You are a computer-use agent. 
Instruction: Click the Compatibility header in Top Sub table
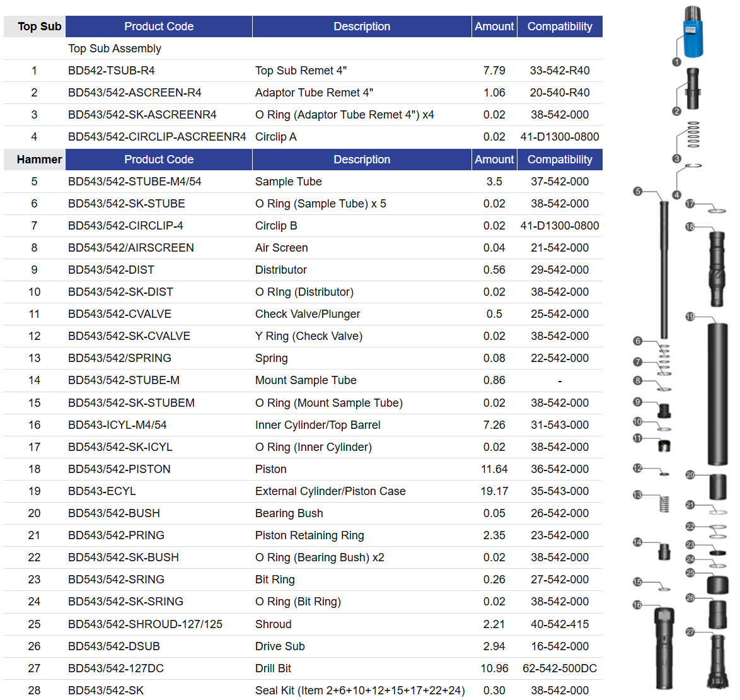point(560,26)
